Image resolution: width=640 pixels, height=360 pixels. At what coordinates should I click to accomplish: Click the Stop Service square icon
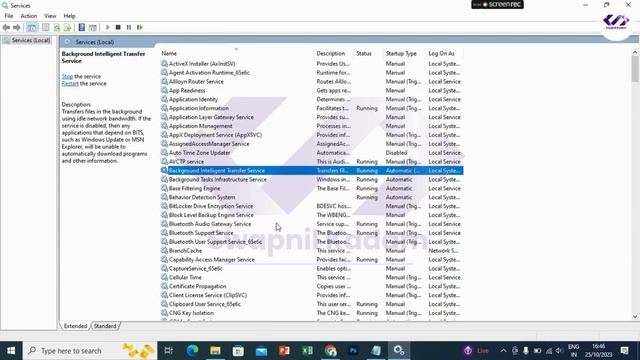tap(118, 27)
